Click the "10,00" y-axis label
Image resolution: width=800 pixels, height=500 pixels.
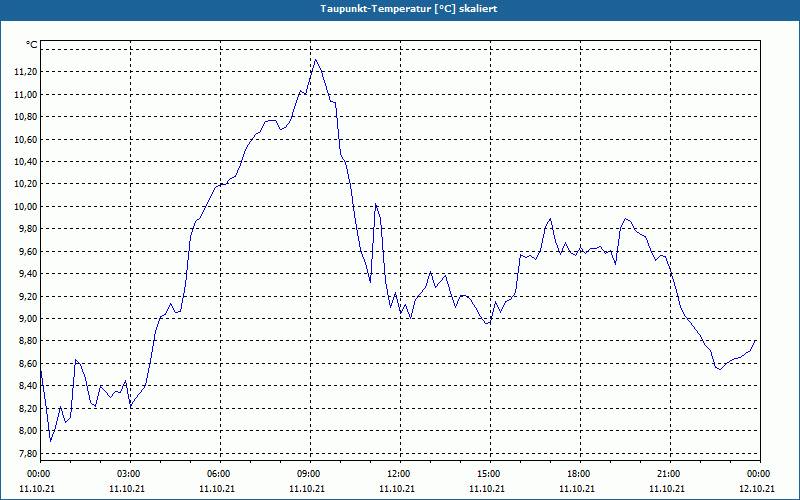point(25,207)
